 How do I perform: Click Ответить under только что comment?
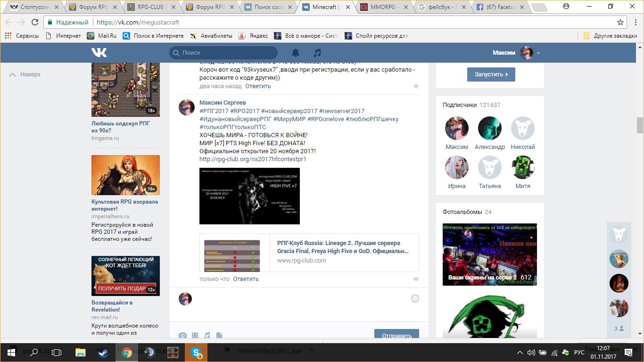pos(246,279)
